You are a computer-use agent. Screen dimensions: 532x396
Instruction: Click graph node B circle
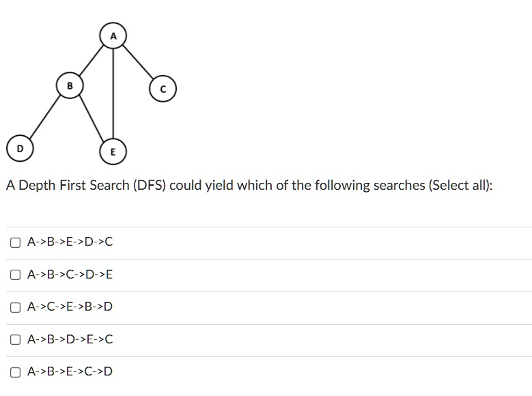[x=70, y=85]
